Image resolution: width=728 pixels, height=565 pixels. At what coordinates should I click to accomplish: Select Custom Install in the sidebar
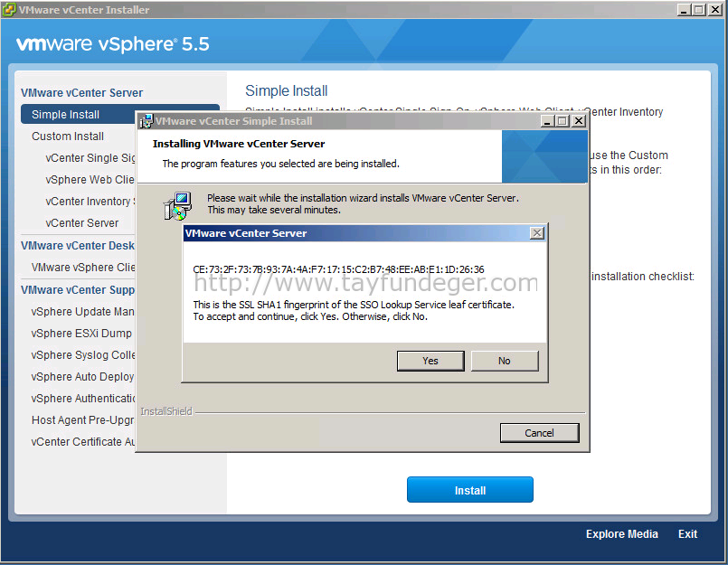68,136
